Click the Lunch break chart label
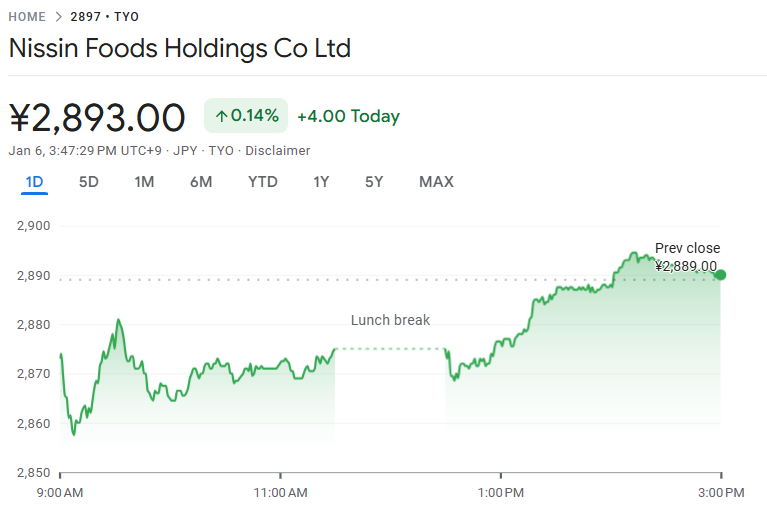 [x=390, y=320]
